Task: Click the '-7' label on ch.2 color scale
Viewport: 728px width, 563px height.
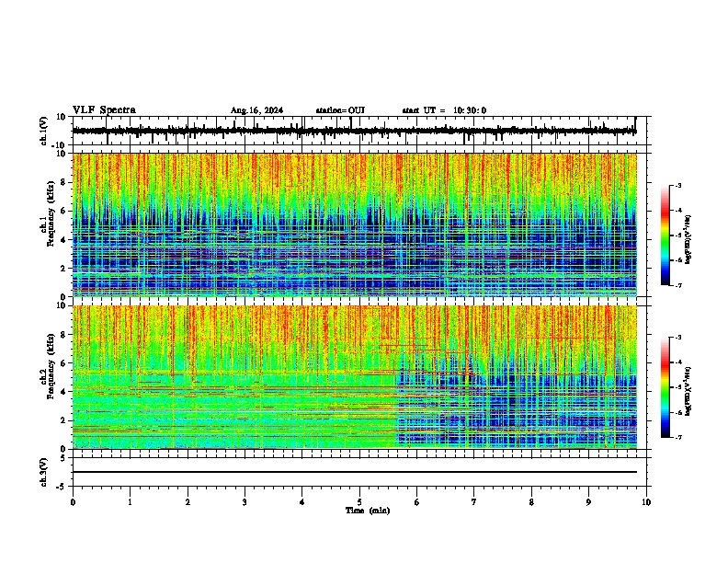Action: (x=677, y=437)
